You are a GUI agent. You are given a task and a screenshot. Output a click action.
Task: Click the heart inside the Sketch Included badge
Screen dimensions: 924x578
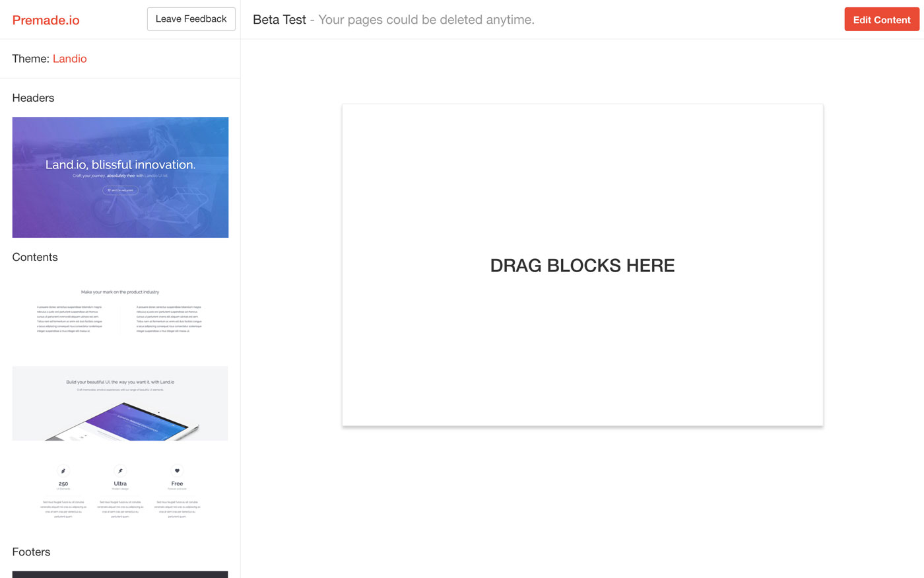tap(110, 190)
